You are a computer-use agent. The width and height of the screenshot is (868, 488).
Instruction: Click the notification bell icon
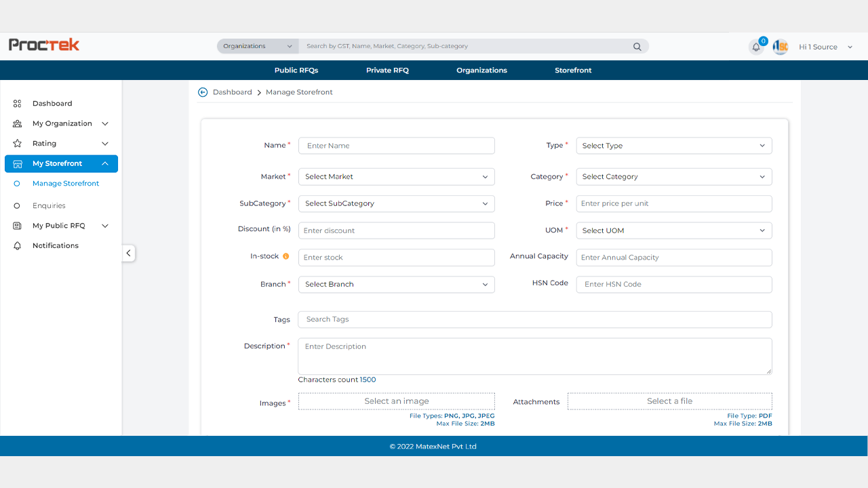755,47
